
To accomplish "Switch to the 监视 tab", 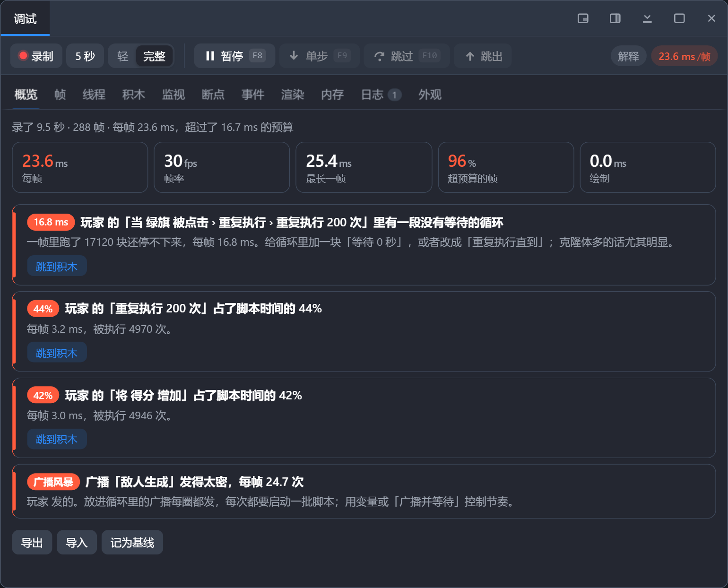I will [173, 95].
